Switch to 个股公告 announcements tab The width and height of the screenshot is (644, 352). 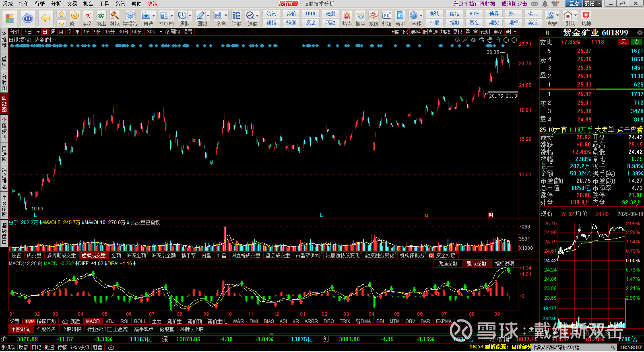[46, 329]
